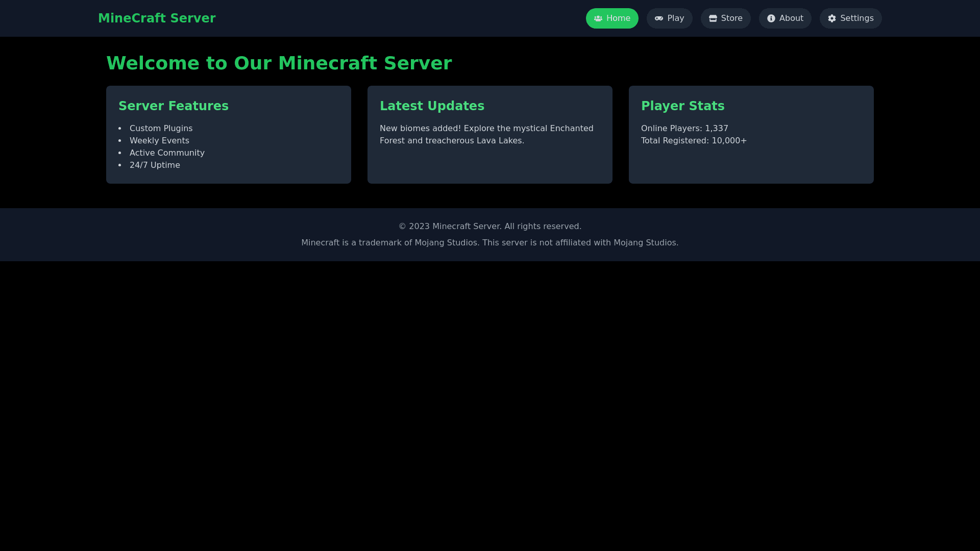Screen dimensions: 980x551
Task: Click the Online Players count text
Action: [684, 129]
